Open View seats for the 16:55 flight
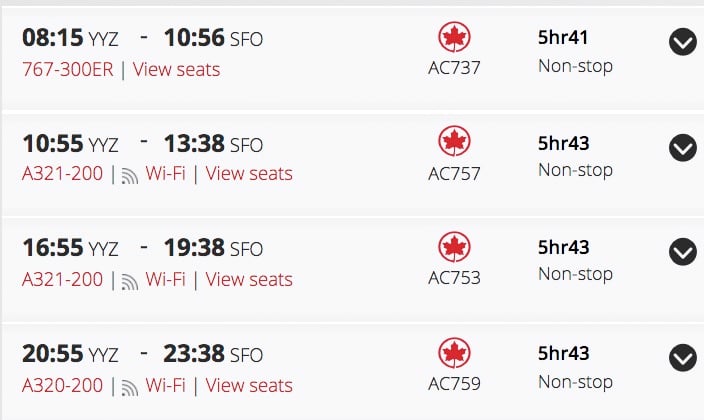The height and width of the screenshot is (420, 704). pos(249,279)
